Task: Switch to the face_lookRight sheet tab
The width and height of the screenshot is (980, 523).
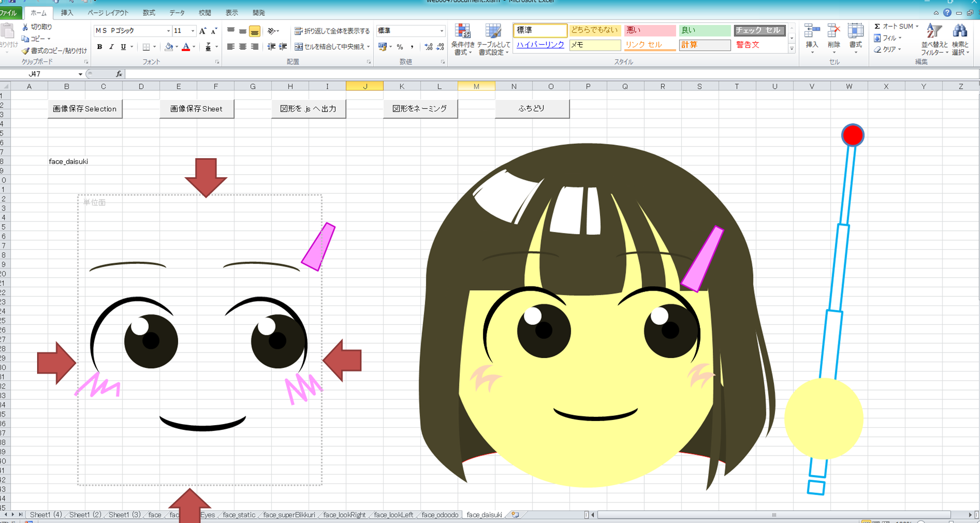Action: tap(344, 515)
